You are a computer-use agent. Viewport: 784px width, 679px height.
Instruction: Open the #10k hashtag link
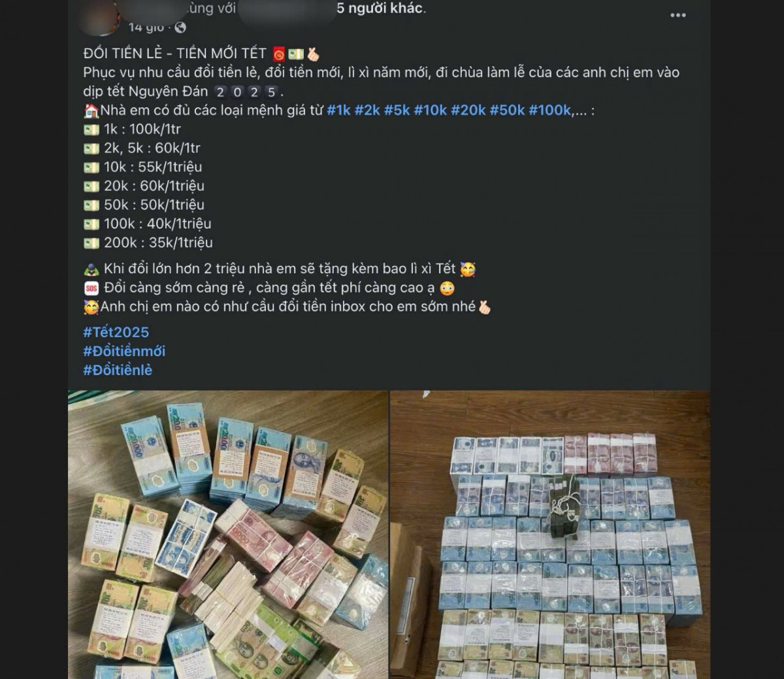431,110
